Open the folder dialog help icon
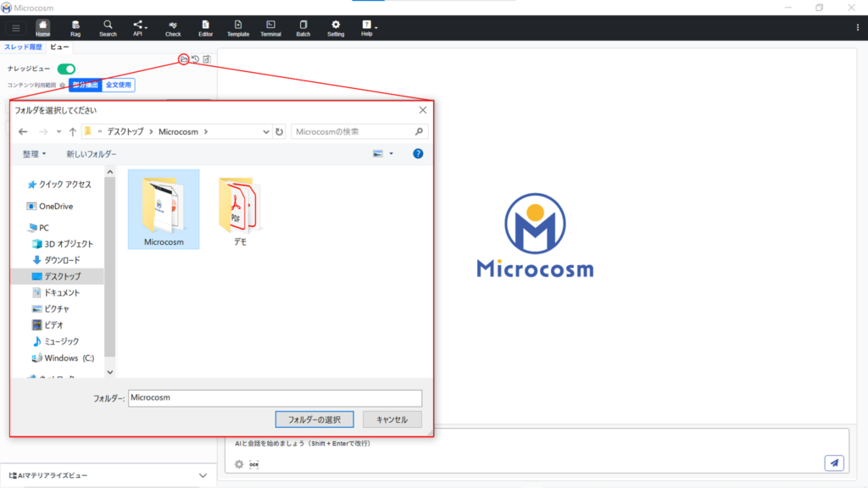This screenshot has width=868, height=488. pyautogui.click(x=418, y=154)
